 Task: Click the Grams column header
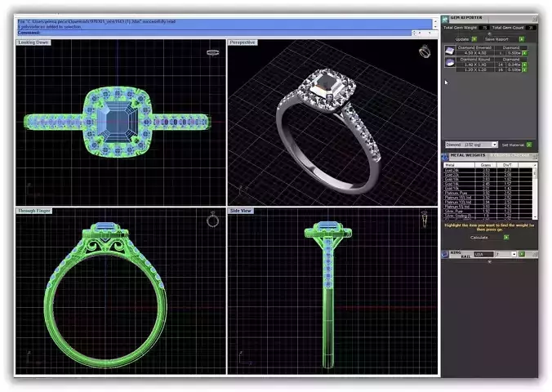pyautogui.click(x=486, y=165)
